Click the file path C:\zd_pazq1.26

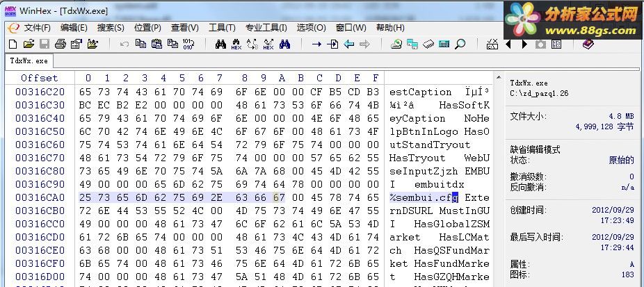point(539,93)
